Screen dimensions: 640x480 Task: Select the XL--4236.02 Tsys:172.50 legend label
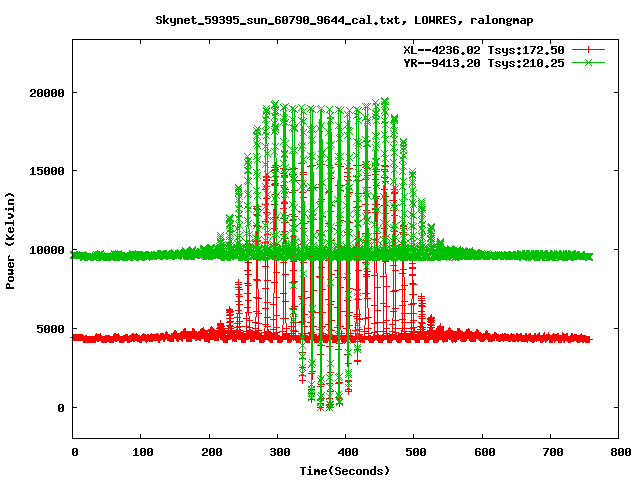(484, 50)
